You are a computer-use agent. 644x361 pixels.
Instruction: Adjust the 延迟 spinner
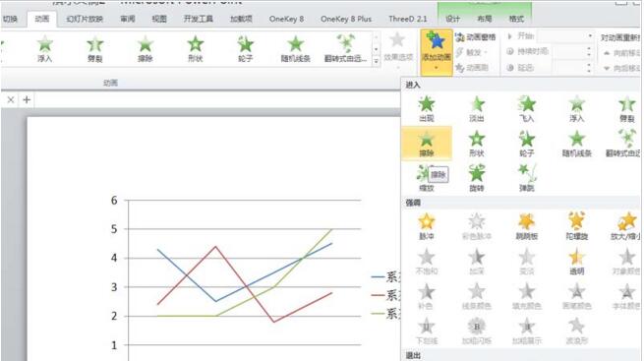(x=589, y=67)
